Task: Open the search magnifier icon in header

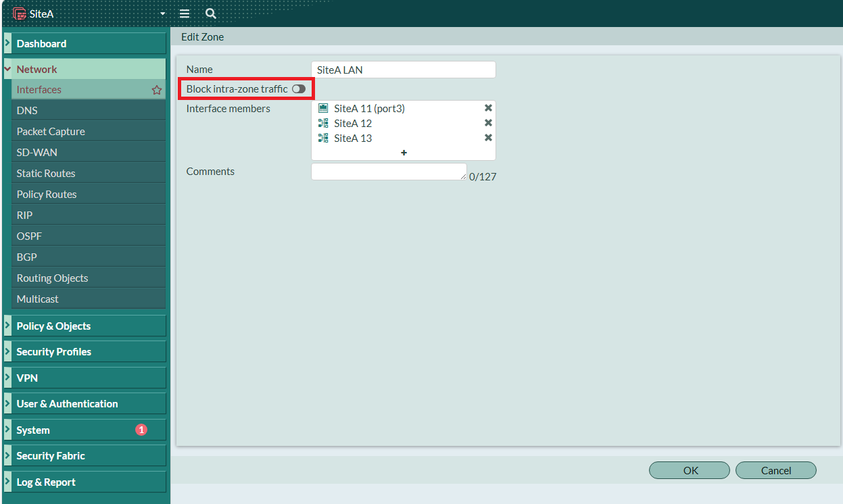Action: [211, 14]
